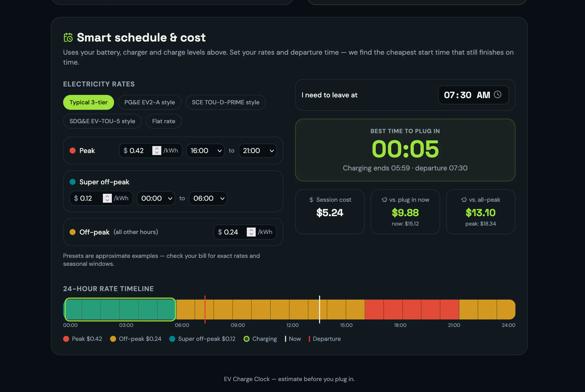This screenshot has height=392, width=585.
Task: Expand Super off-peak start 00:00 dropdown
Action: point(156,198)
